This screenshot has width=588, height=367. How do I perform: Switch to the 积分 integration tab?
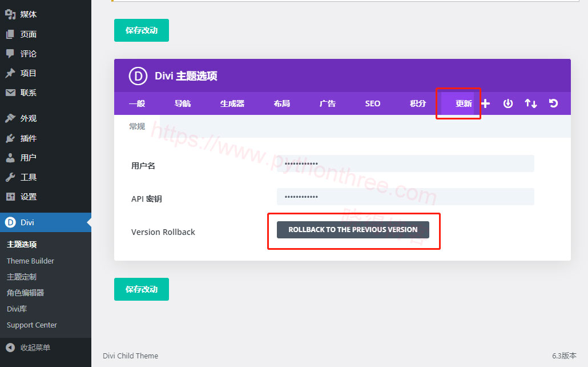(x=418, y=103)
